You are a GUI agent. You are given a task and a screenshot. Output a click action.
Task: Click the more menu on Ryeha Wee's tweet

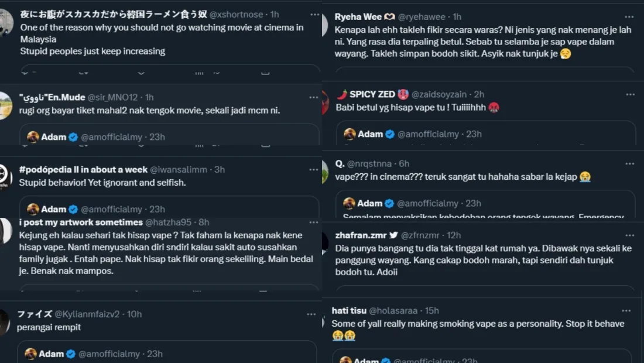(x=629, y=17)
